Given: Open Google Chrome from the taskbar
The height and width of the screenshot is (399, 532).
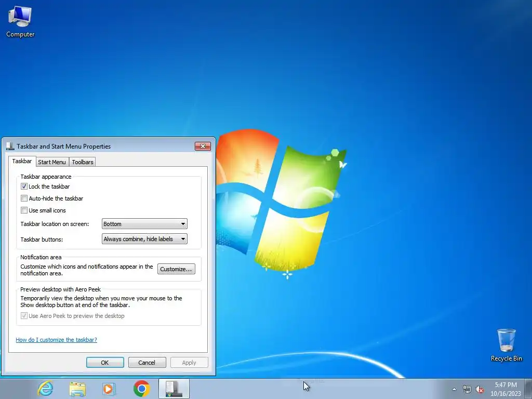Looking at the screenshot, I should point(141,389).
